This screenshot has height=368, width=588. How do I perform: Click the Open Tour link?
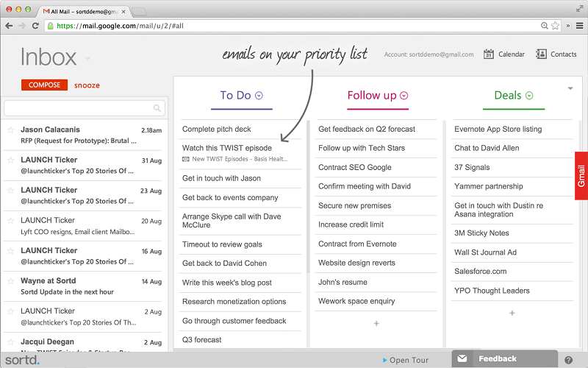coord(406,360)
